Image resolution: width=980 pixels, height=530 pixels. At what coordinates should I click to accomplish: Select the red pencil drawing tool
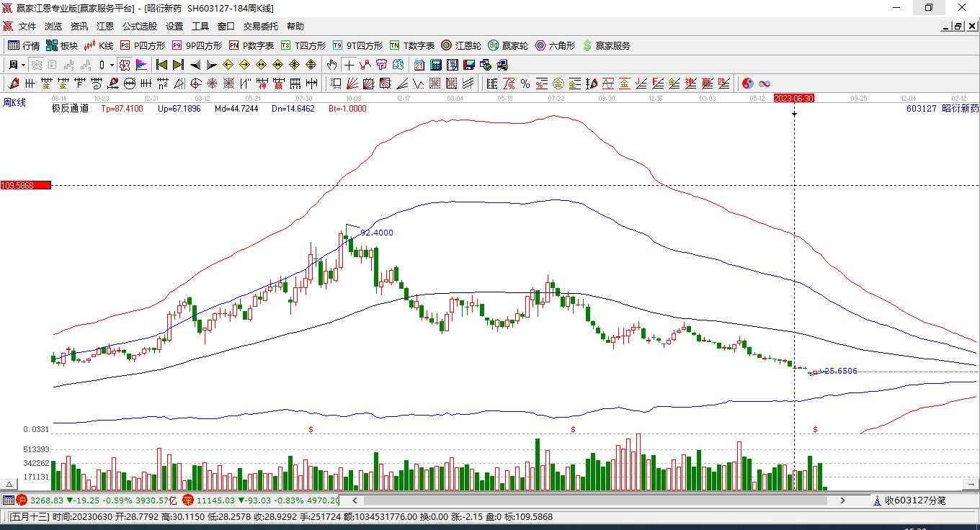[13, 84]
